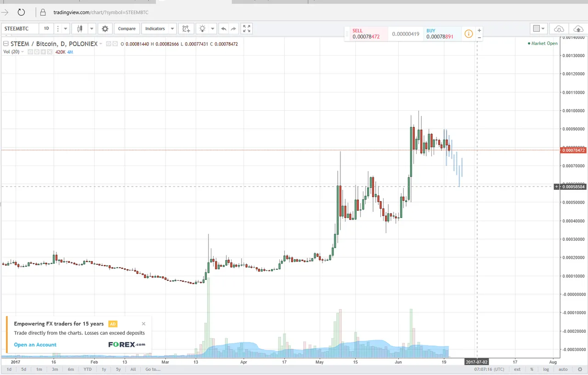Go forward in browser
This screenshot has width=588, height=375.
(5, 12)
